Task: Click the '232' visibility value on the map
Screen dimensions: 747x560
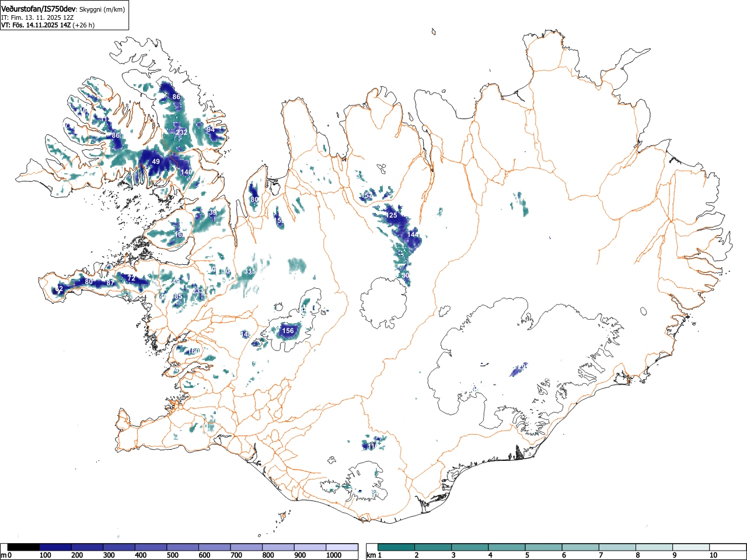Action: (182, 132)
